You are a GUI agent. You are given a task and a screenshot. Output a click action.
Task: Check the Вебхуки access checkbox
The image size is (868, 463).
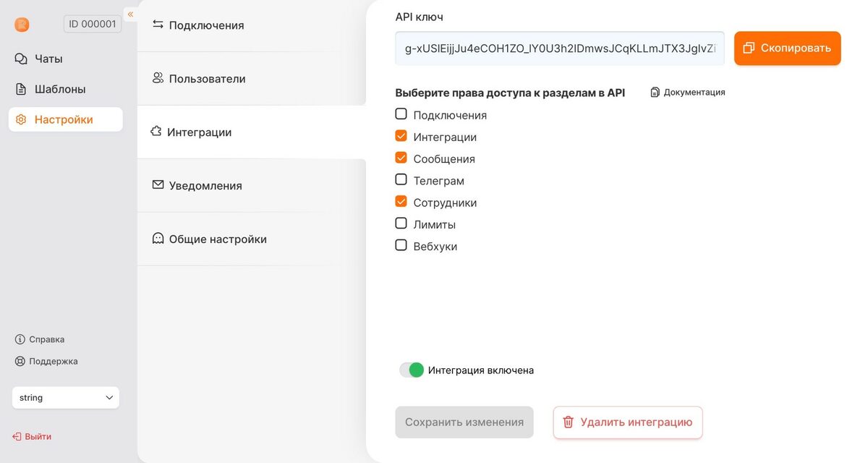pyautogui.click(x=401, y=245)
